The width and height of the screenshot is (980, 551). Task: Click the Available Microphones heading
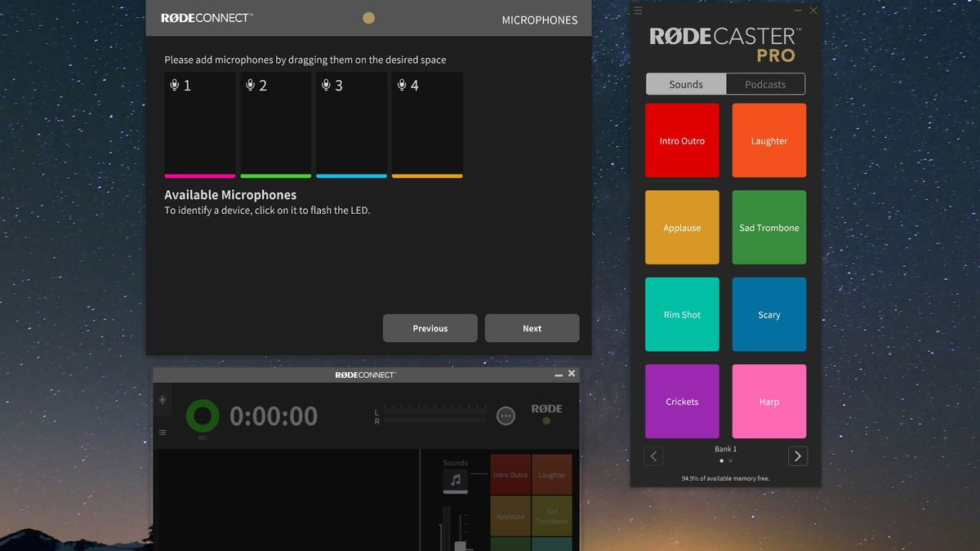coord(230,194)
